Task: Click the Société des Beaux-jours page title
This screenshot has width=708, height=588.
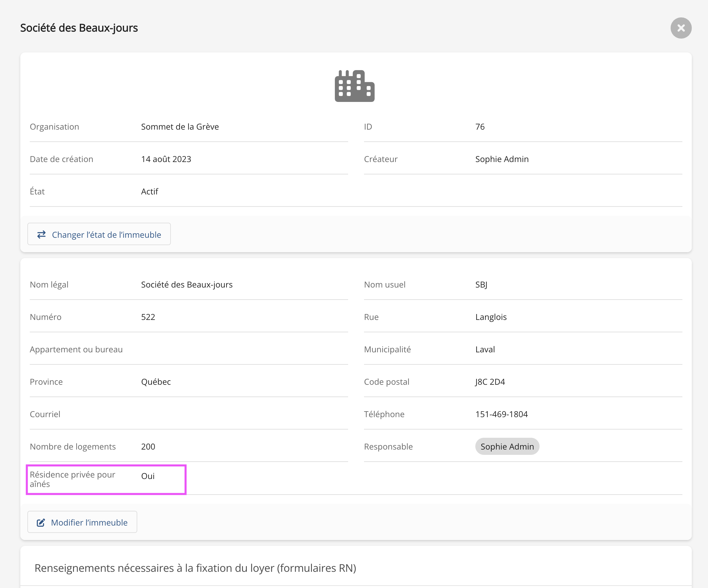Action: point(79,28)
